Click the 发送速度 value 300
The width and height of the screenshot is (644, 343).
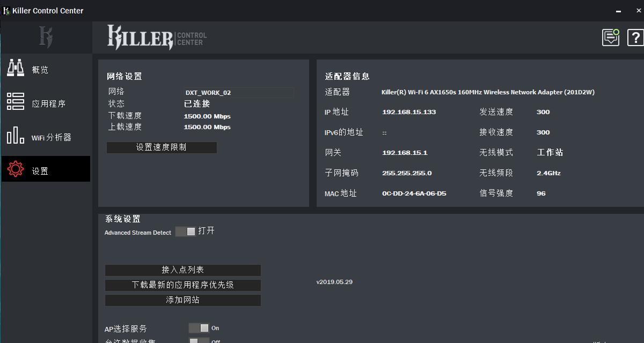pos(543,112)
